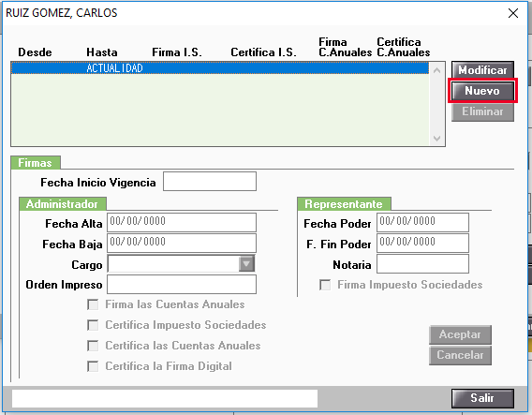Select the Firmas tab
This screenshot has height=415, width=532.
point(36,163)
